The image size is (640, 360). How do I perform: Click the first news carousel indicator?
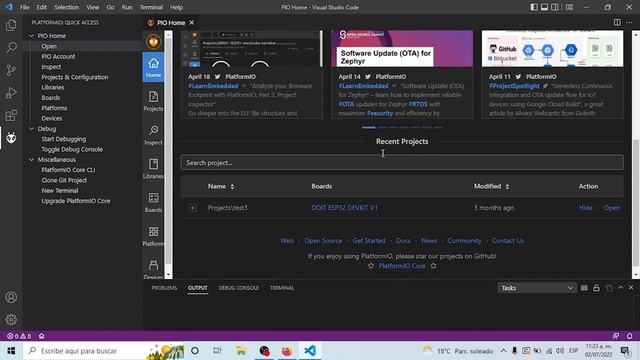[x=368, y=127]
